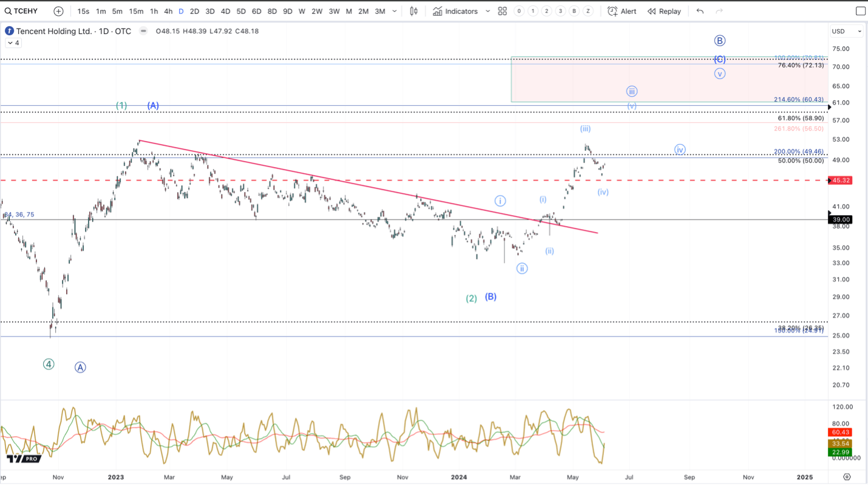Open the TCEHY symbol search

[21, 11]
